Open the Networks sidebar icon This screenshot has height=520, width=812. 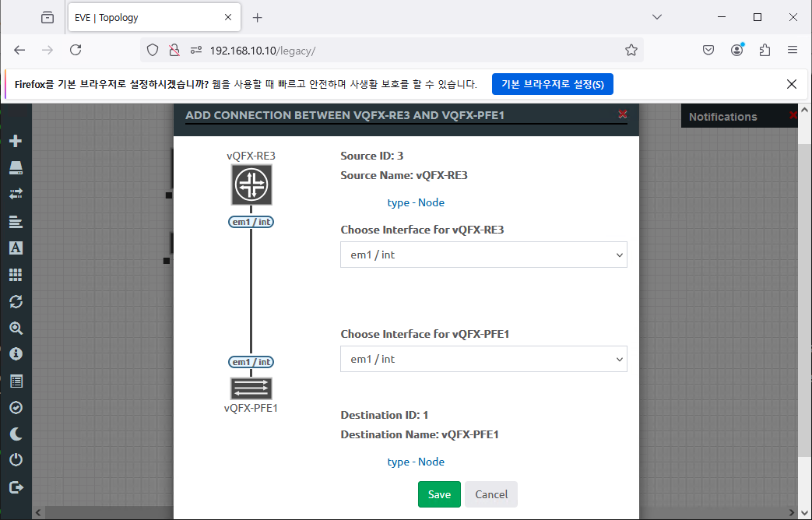(16, 194)
